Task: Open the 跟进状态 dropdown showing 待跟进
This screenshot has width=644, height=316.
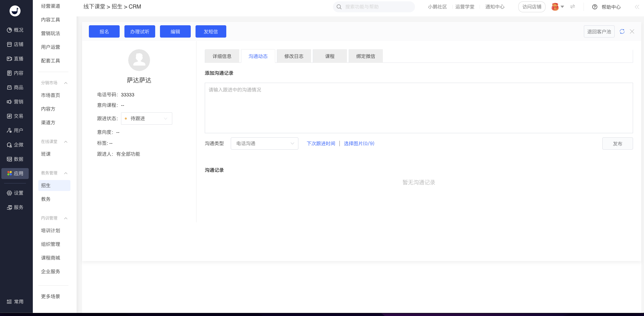Action: point(147,119)
